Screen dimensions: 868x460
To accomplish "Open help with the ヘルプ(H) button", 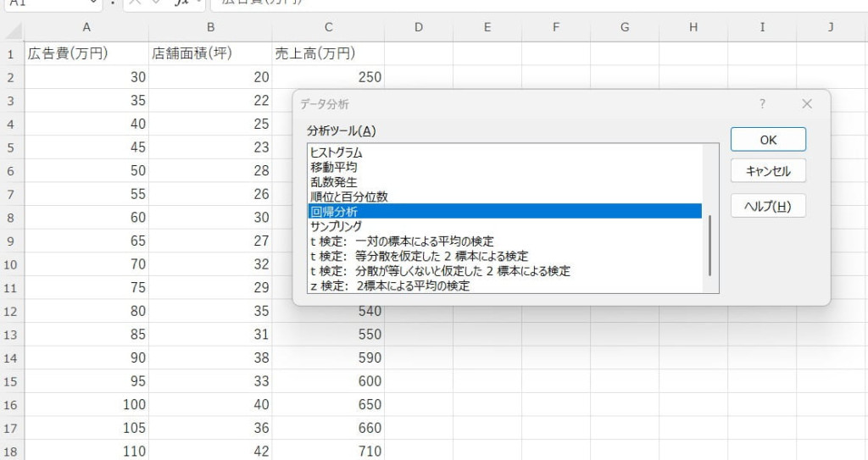I will point(768,206).
